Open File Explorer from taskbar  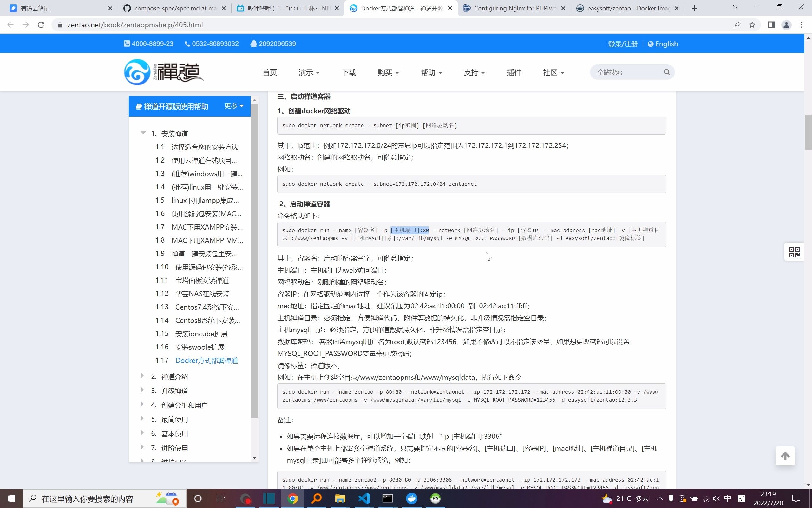pyautogui.click(x=340, y=498)
